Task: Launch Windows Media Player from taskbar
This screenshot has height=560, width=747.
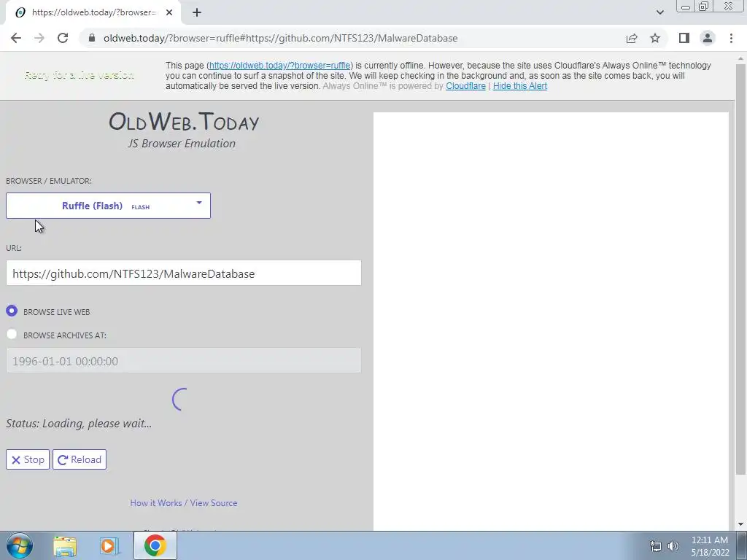Action: pyautogui.click(x=109, y=545)
